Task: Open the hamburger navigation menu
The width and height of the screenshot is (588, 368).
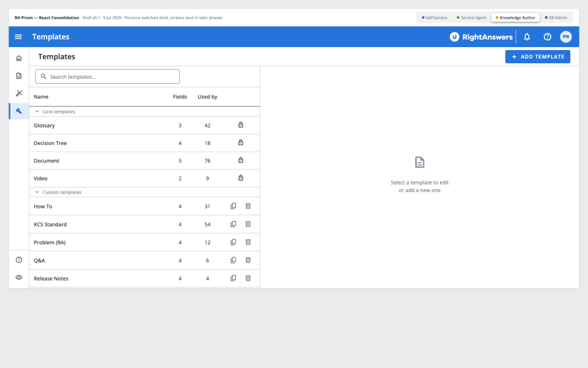Action: pos(18,37)
